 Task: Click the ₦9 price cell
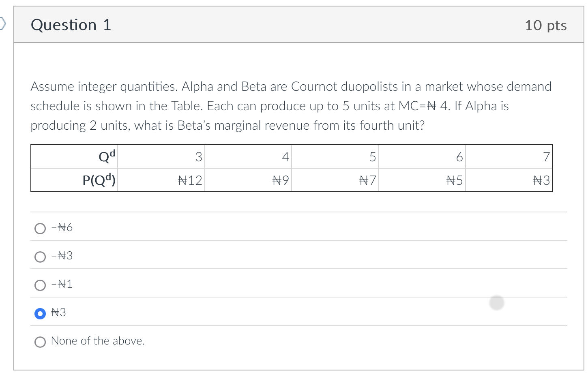(281, 180)
